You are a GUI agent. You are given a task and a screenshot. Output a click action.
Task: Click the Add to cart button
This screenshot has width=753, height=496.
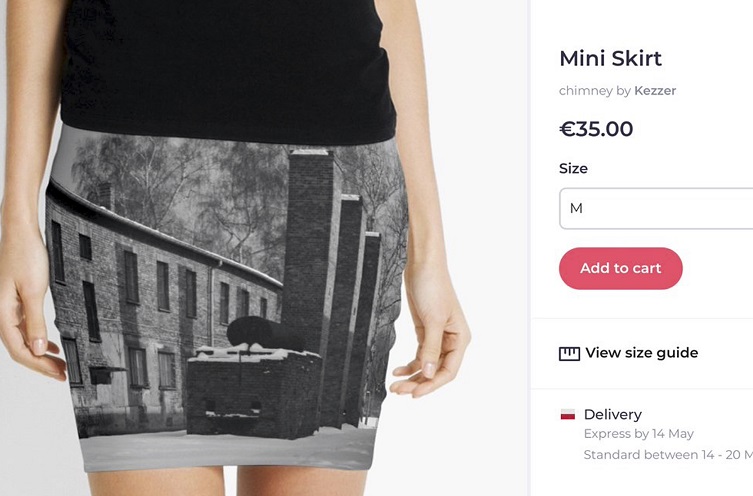[620, 268]
